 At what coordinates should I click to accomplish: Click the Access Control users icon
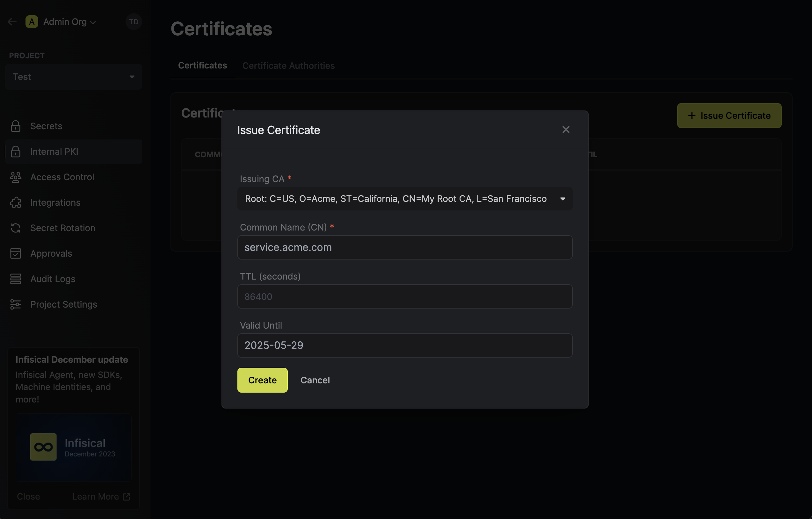16,177
